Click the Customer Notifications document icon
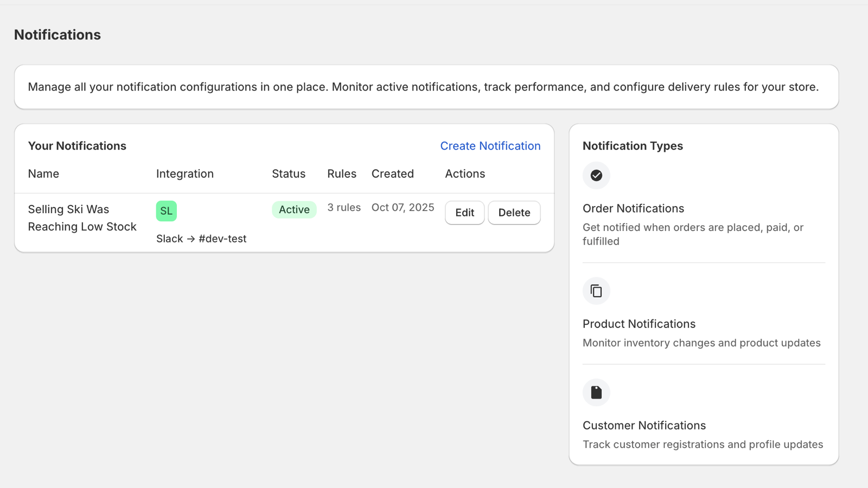The height and width of the screenshot is (488, 868). (596, 392)
